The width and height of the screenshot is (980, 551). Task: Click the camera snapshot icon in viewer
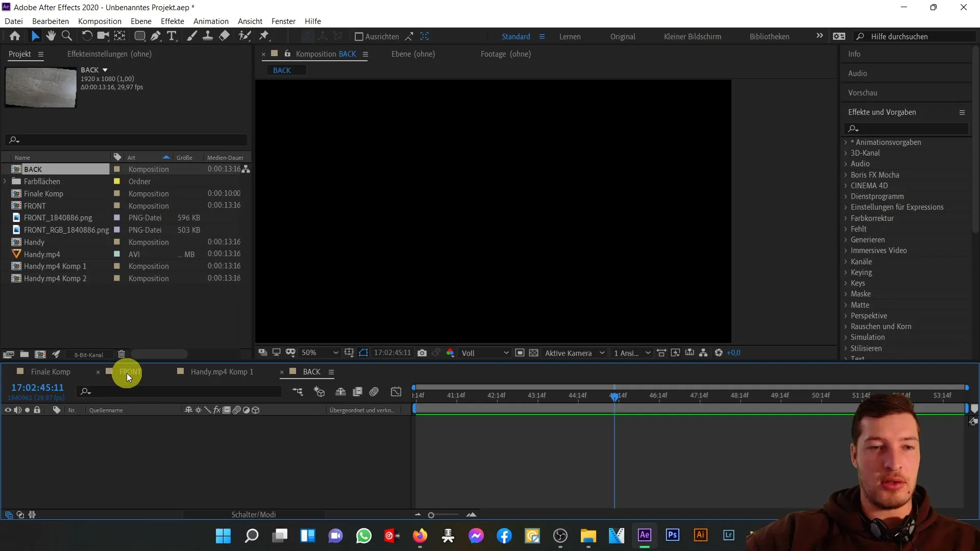point(422,353)
